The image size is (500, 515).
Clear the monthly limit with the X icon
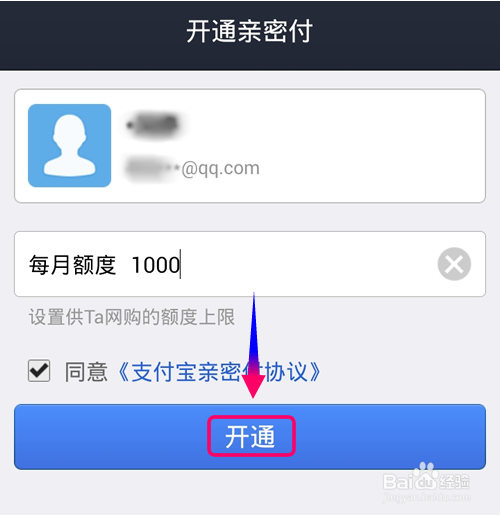point(454,264)
